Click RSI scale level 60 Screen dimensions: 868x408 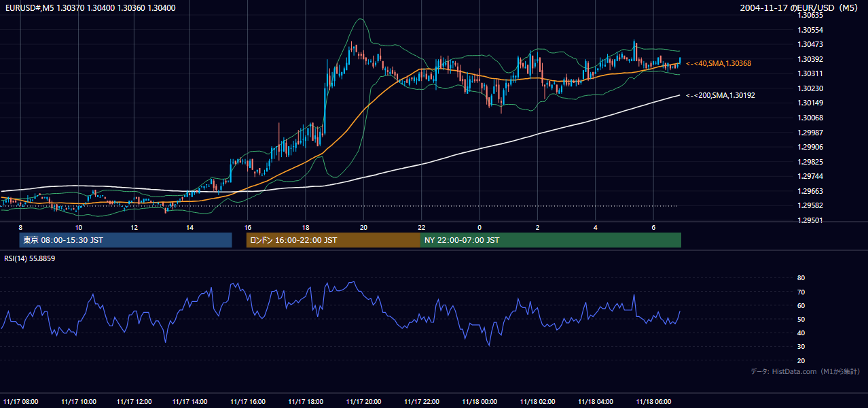point(801,305)
